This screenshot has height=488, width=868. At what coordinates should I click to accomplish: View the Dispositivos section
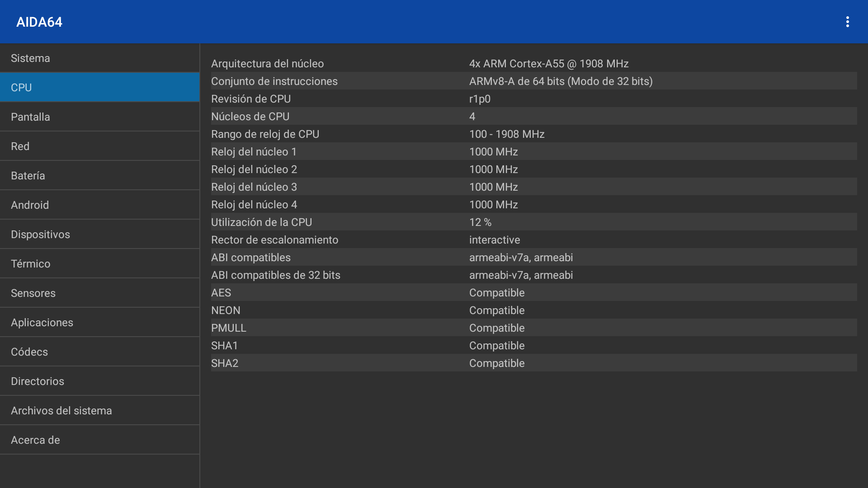(99, 235)
